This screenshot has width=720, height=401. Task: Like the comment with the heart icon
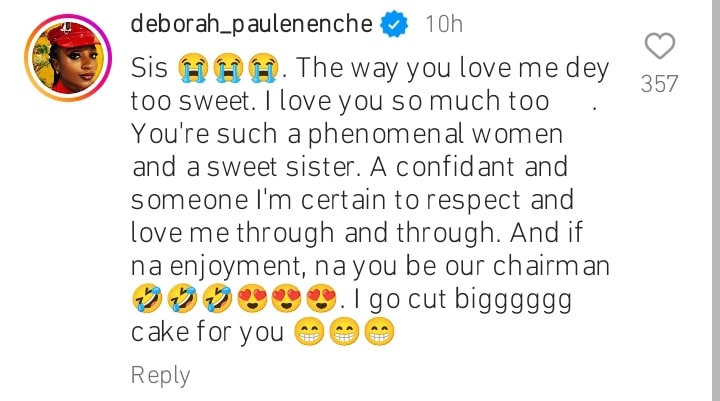(x=659, y=46)
